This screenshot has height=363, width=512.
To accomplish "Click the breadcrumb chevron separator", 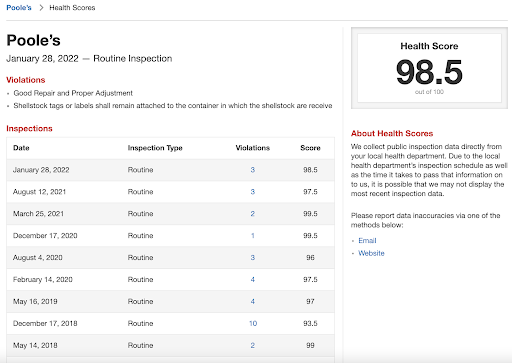I will tap(41, 8).
